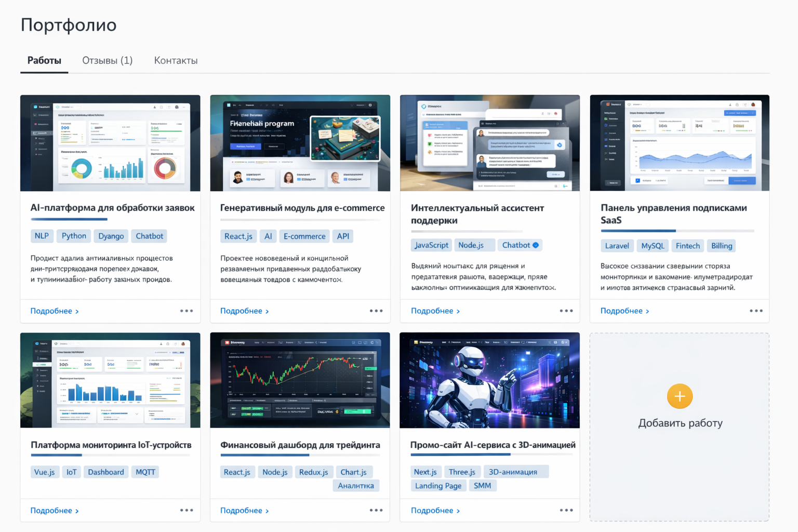The width and height of the screenshot is (798, 532).
Task: Click Node.js tag on Финансовый дашборд card
Action: pyautogui.click(x=275, y=472)
